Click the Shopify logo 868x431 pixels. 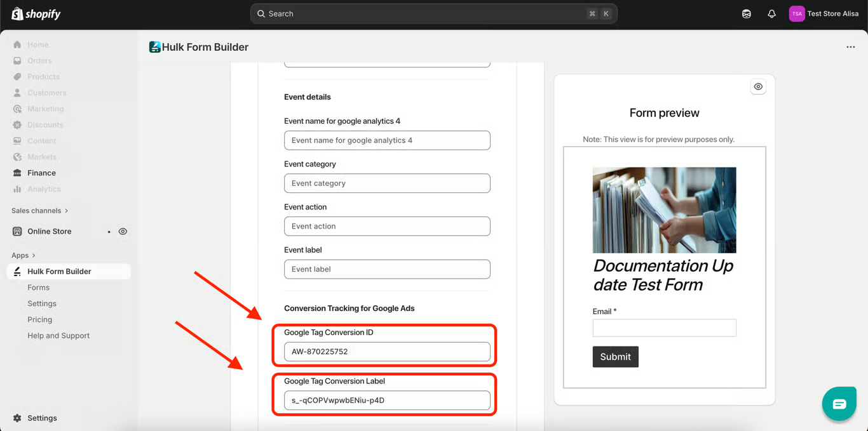pyautogui.click(x=36, y=13)
